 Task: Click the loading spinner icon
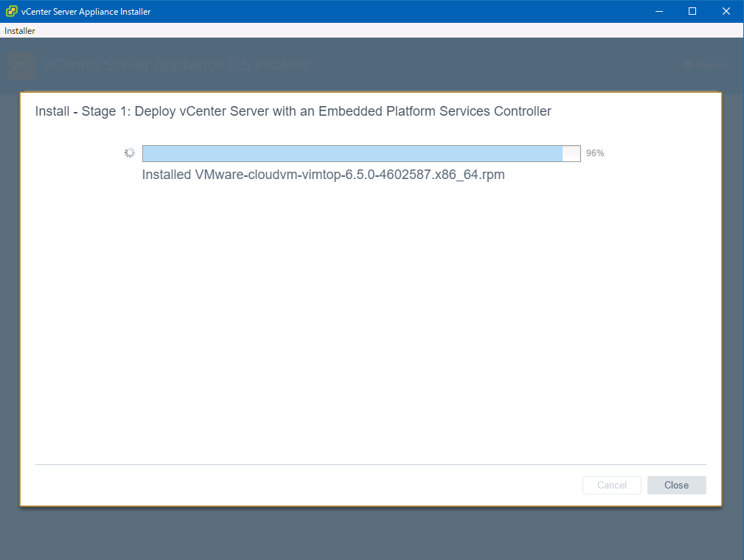click(x=130, y=153)
